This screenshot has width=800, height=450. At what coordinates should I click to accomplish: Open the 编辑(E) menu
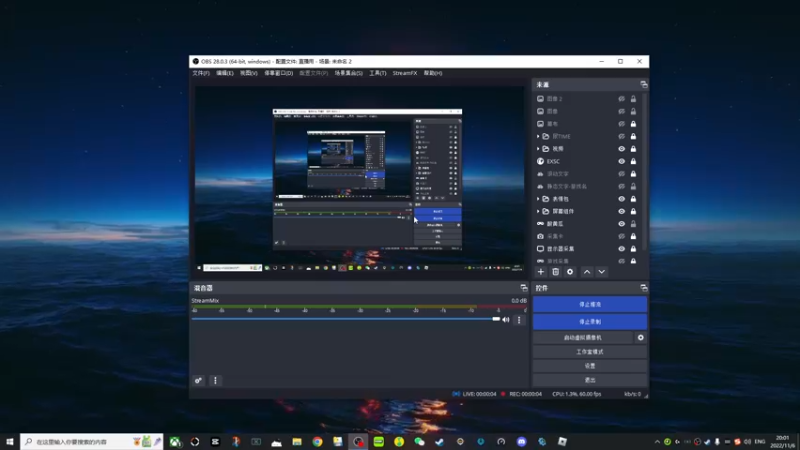click(224, 73)
